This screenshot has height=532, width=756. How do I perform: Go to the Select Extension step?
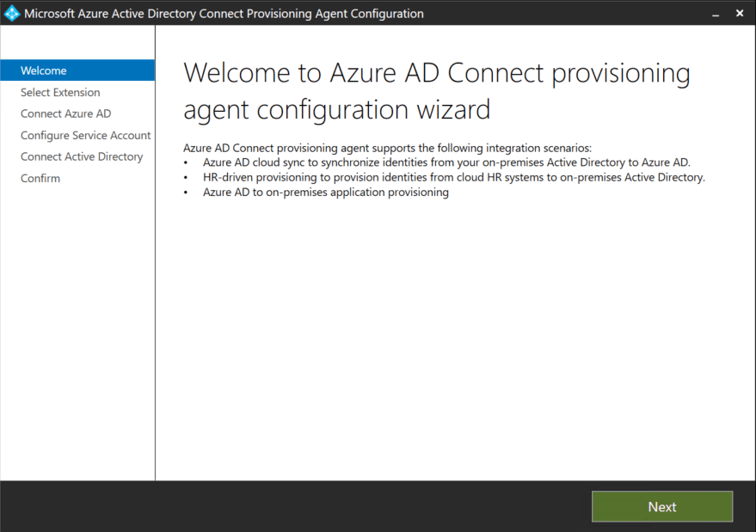click(x=60, y=92)
